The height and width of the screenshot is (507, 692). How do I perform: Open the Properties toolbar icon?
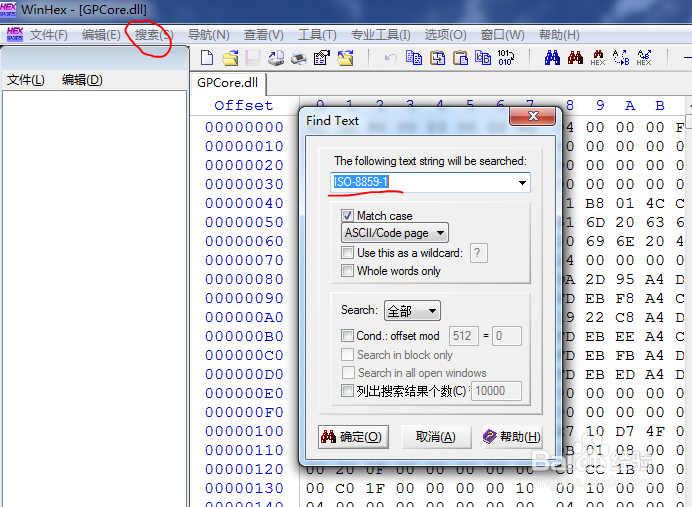click(322, 58)
